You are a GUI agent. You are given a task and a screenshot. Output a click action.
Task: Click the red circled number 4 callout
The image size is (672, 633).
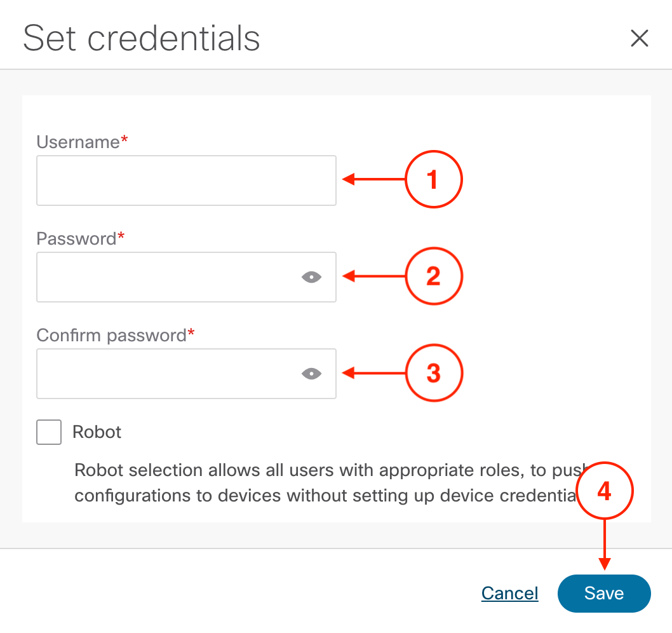[x=604, y=491]
